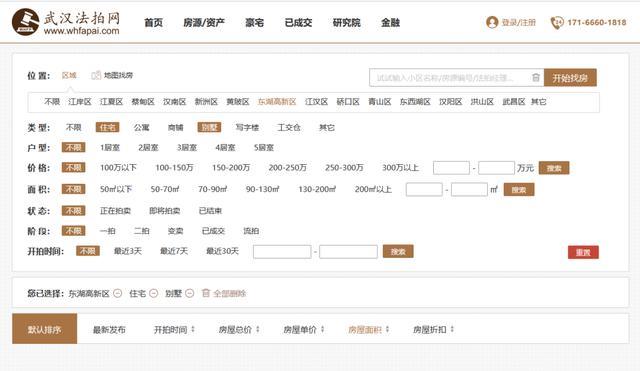
Task: Click 开始找房 search button
Action: 570,78
